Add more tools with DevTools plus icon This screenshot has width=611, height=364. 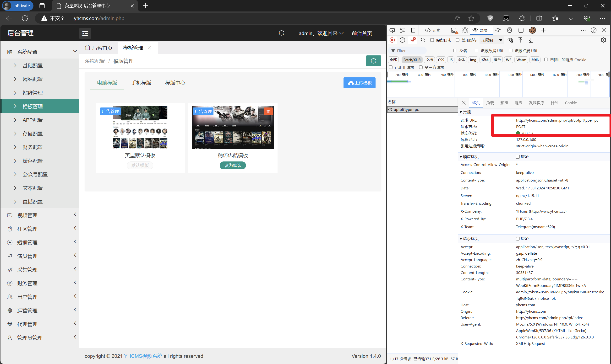[543, 30]
